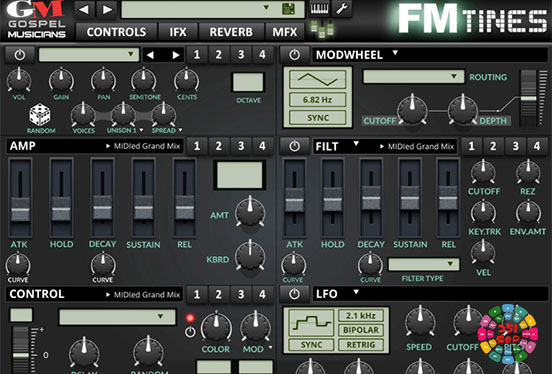Open the FILT section dropdown arrow
The height and width of the screenshot is (374, 552).
356,144
